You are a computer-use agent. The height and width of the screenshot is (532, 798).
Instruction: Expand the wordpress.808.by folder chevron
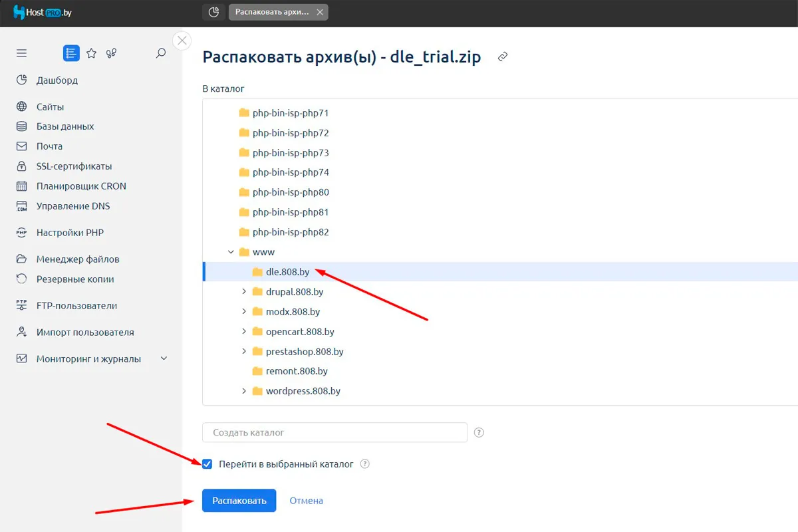pos(244,391)
